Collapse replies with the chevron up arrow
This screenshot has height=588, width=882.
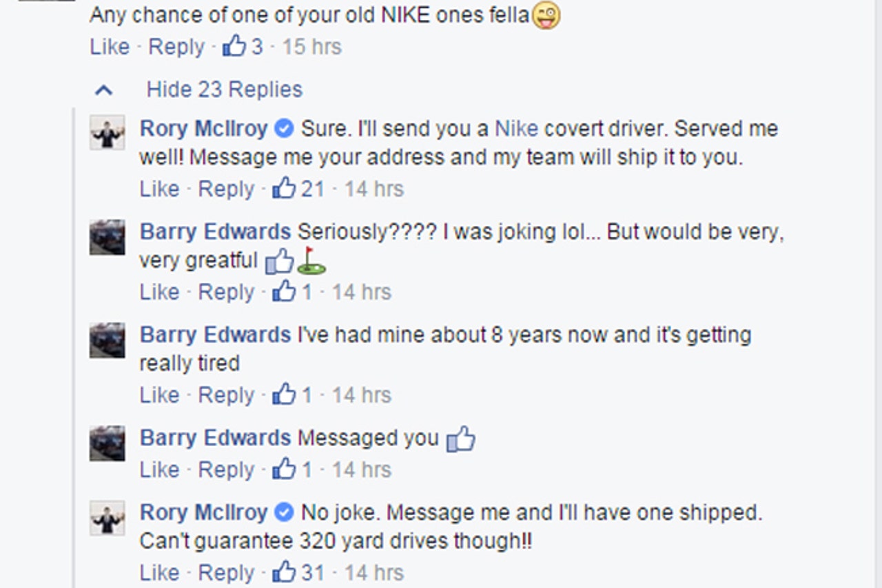pyautogui.click(x=103, y=90)
